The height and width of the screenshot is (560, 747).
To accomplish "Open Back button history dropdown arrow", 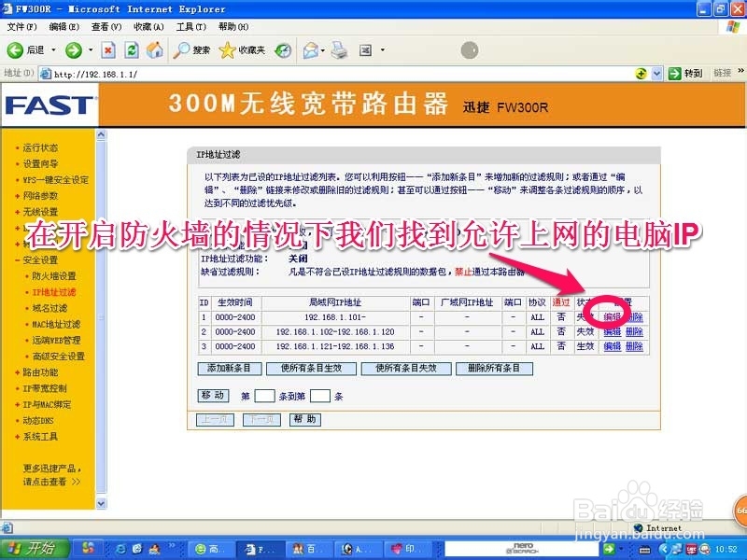I will tap(53, 50).
